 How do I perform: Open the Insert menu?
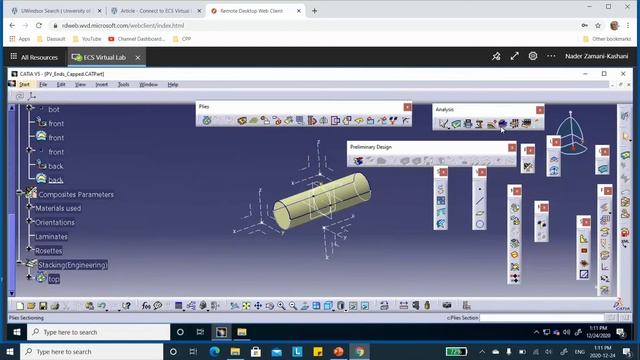click(x=101, y=84)
